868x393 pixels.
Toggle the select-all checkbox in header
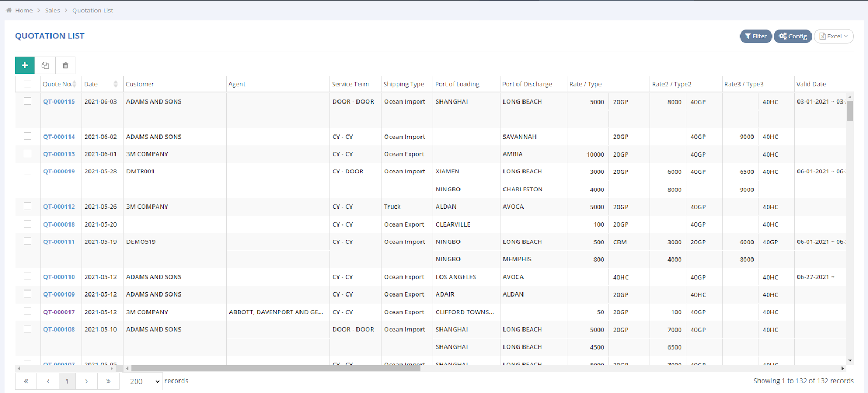[x=28, y=85]
